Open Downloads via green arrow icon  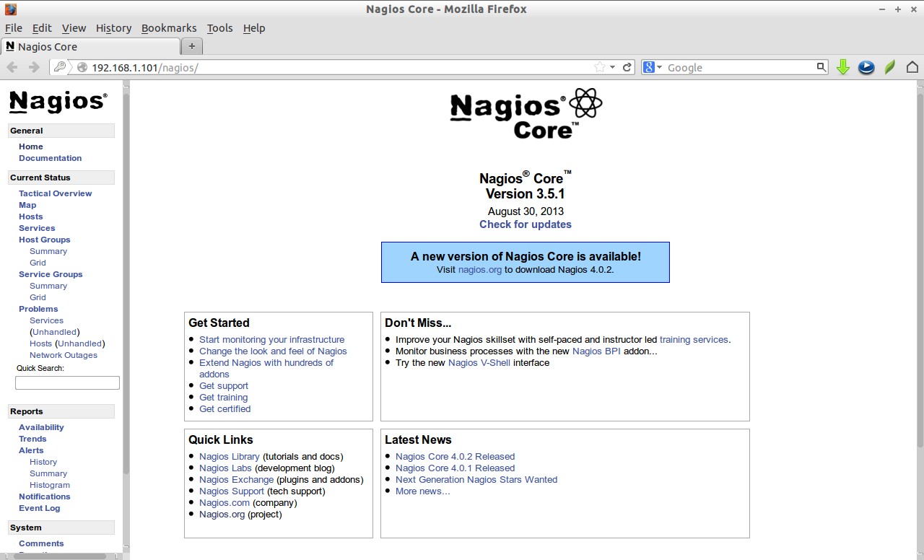point(842,67)
